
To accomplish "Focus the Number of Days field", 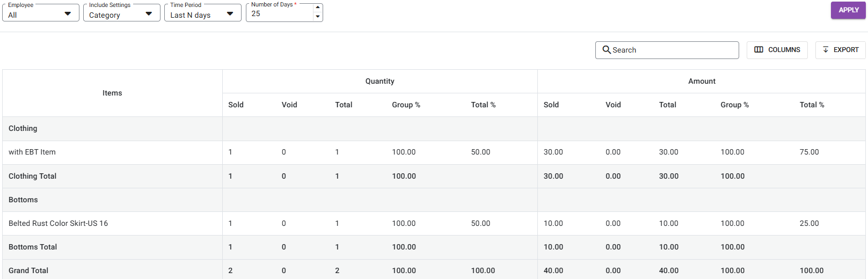I will (x=279, y=14).
